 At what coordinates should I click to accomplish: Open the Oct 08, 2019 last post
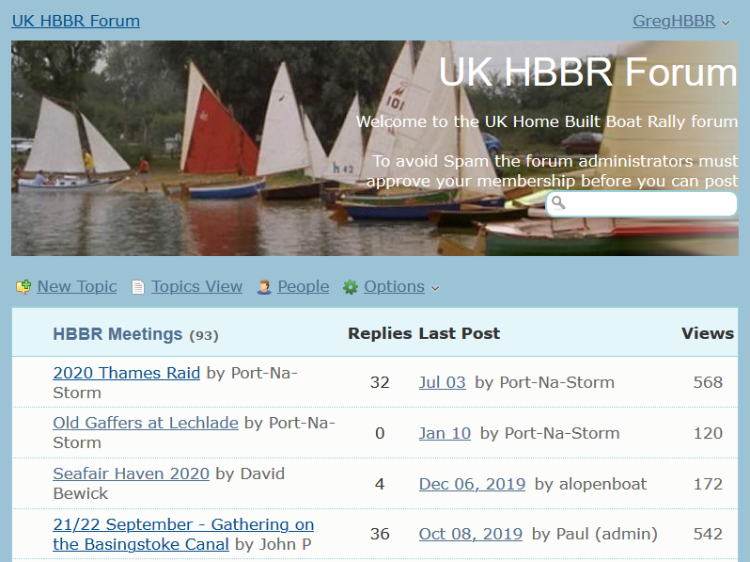click(x=470, y=534)
